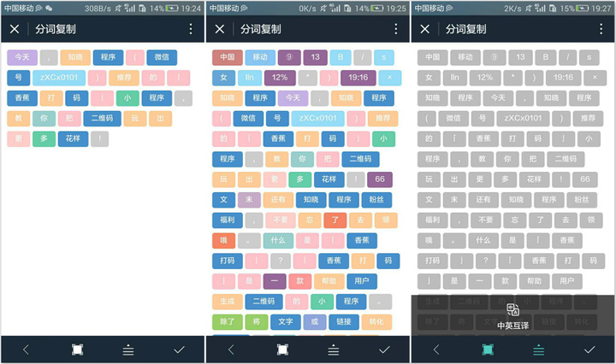Tap the teal stacked-lines icon on right screen
Viewport: 616px width, 364px height.
point(538,349)
